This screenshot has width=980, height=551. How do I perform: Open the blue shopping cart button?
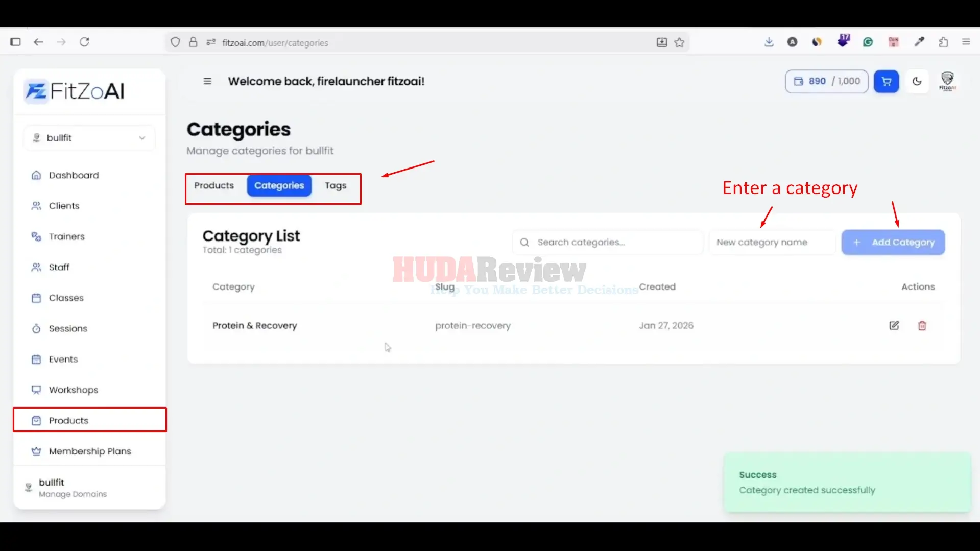point(886,81)
